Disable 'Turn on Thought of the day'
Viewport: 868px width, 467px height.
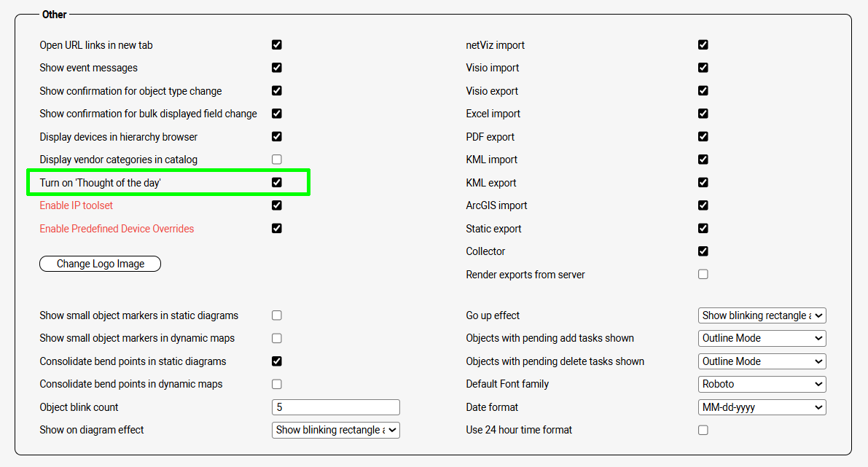pos(277,182)
